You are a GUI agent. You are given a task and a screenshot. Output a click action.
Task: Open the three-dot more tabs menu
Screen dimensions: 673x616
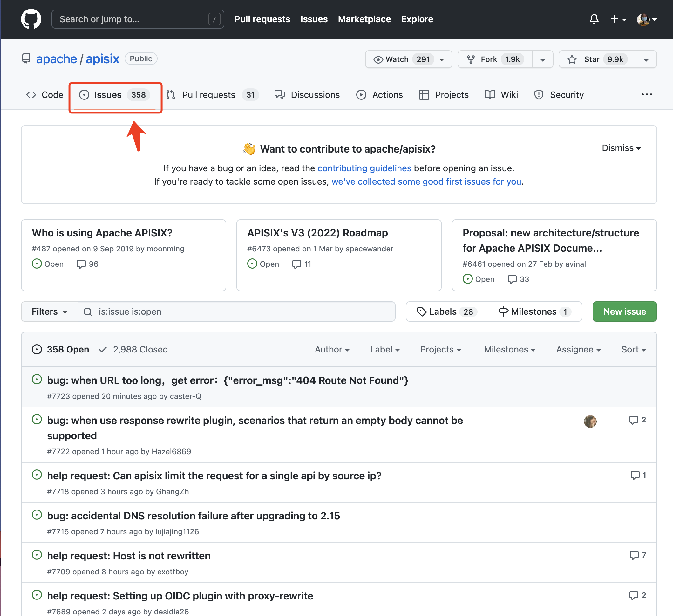tap(647, 94)
